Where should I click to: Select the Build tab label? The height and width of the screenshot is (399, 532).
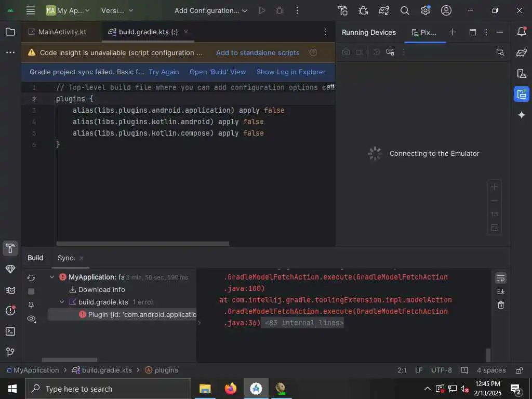point(35,258)
